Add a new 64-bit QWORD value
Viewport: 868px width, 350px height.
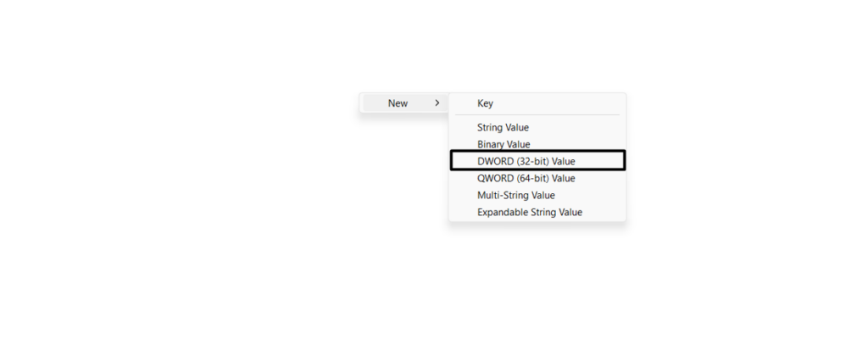pos(526,178)
